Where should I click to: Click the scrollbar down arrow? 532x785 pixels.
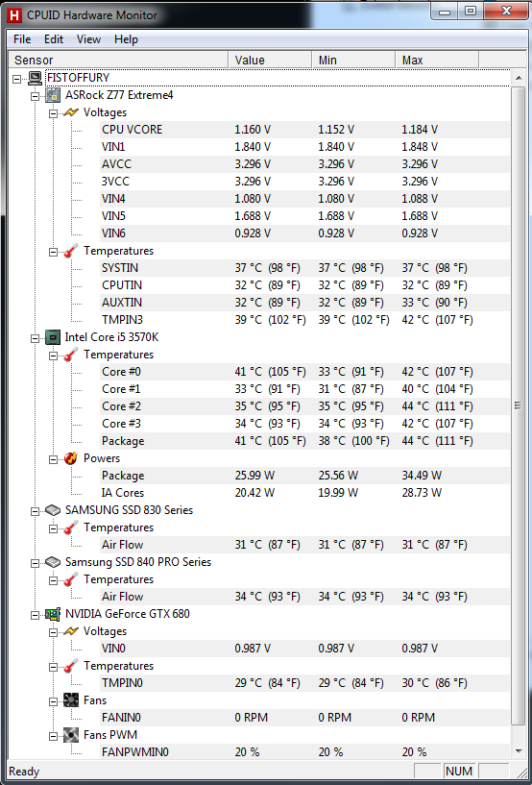point(518,750)
